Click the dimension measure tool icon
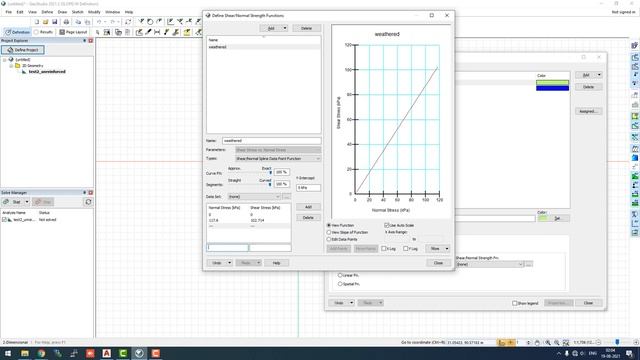This screenshot has width=640, height=360. point(157,32)
